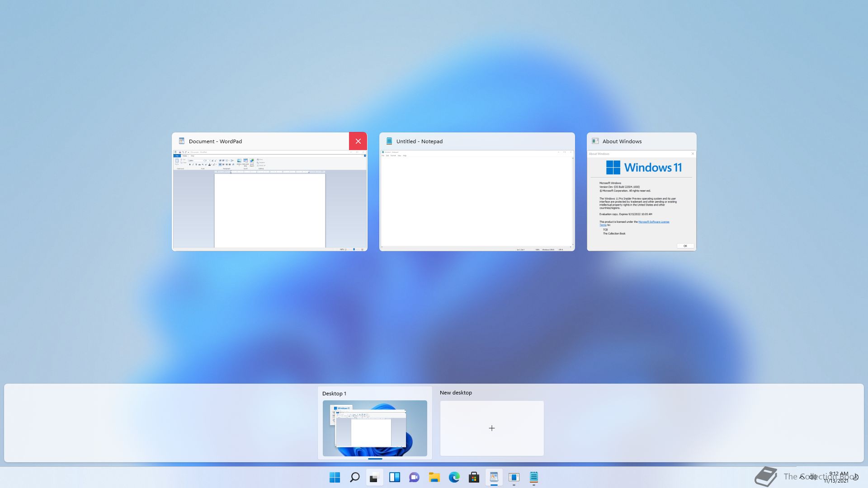
Task: Click the About Windows title icon
Action: click(x=595, y=141)
